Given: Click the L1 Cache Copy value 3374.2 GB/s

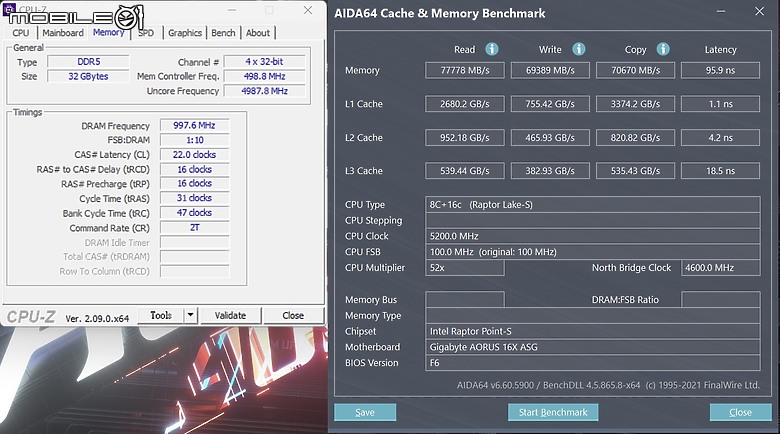Looking at the screenshot, I should click(635, 104).
